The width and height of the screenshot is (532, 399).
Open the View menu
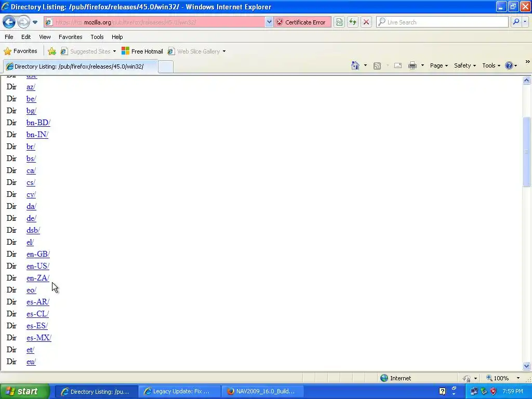pyautogui.click(x=45, y=37)
